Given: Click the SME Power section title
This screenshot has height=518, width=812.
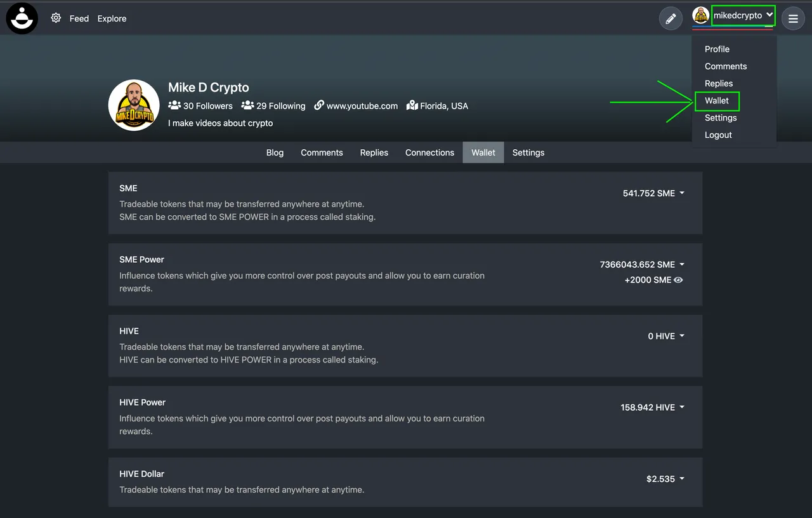Looking at the screenshot, I should click(x=141, y=259).
